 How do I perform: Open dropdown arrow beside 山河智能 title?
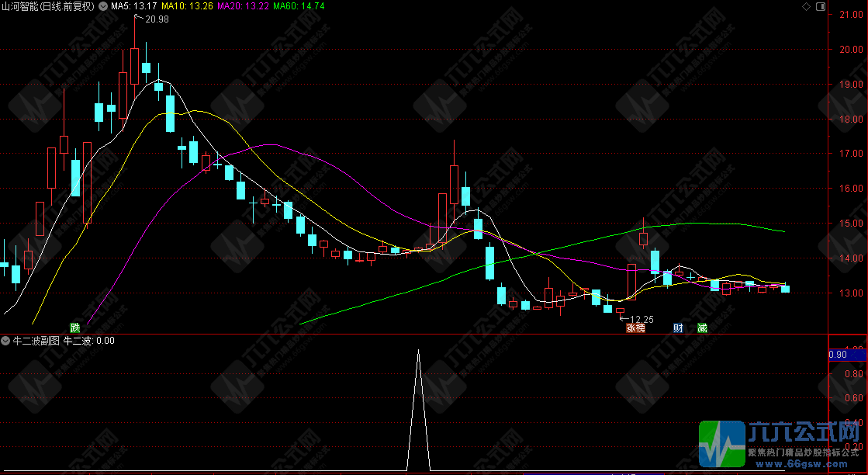tap(103, 6)
